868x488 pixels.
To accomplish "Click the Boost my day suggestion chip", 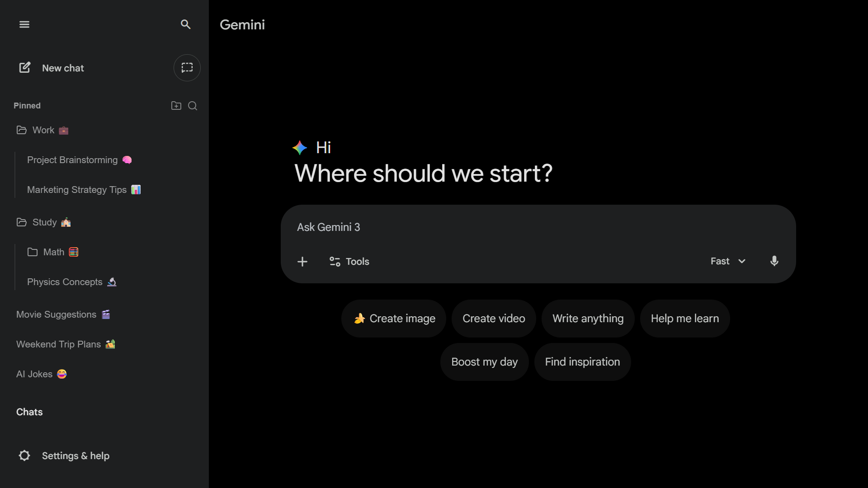I will (484, 362).
